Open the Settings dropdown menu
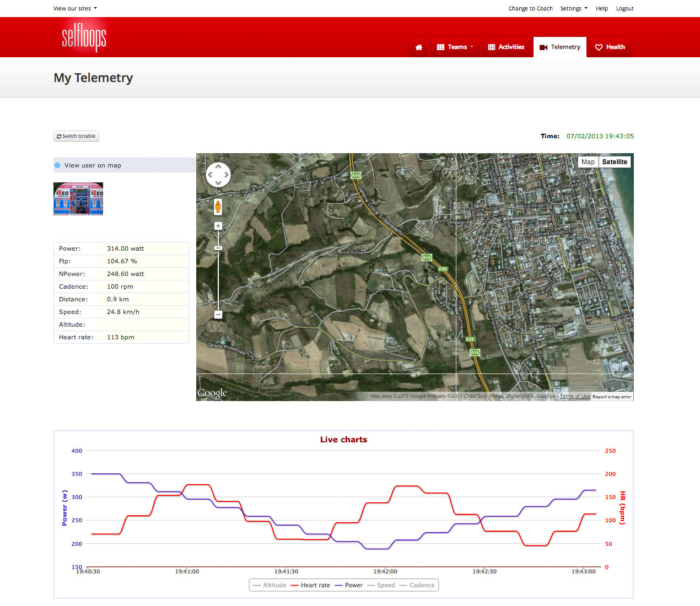 point(573,8)
